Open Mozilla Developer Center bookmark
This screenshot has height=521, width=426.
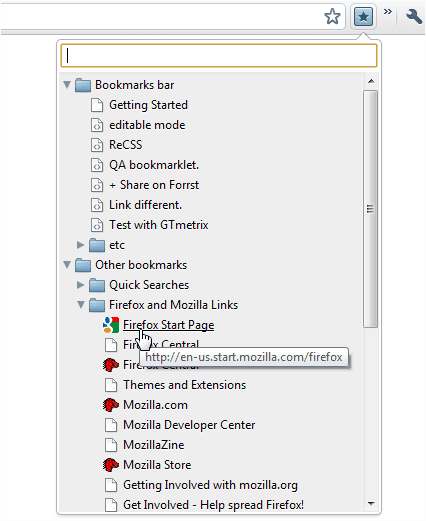pos(189,425)
